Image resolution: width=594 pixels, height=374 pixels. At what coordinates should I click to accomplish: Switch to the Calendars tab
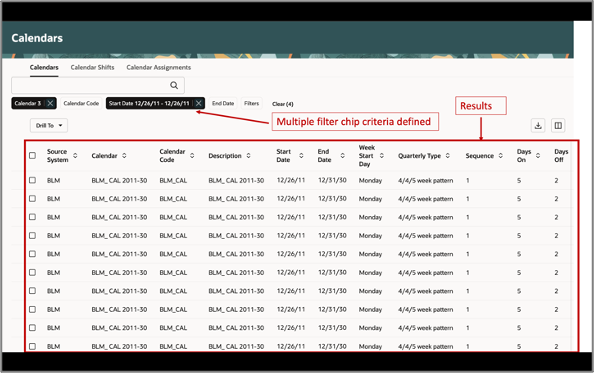pos(44,67)
